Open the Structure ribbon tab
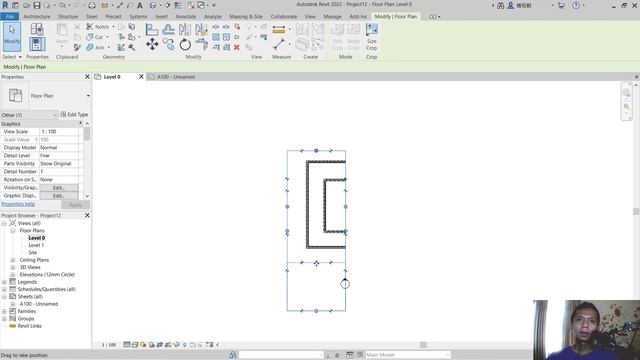 coord(68,17)
